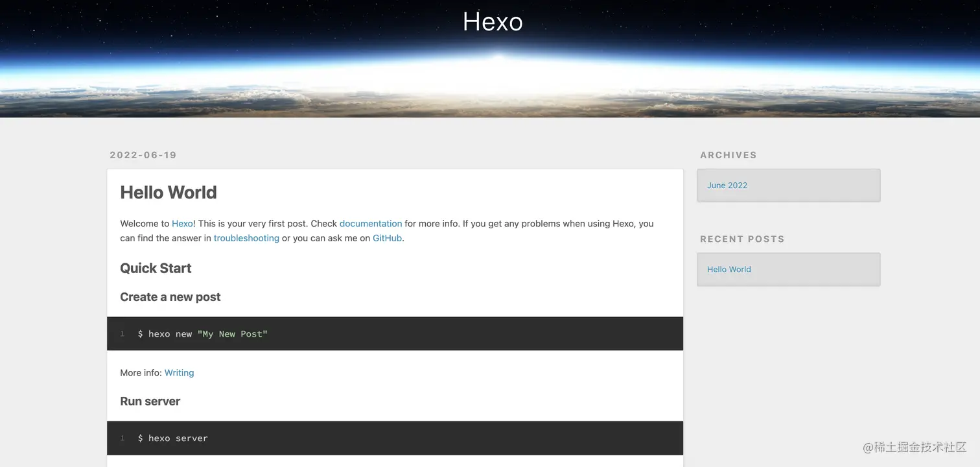
Task: Open the documentation link
Action: pyautogui.click(x=371, y=224)
